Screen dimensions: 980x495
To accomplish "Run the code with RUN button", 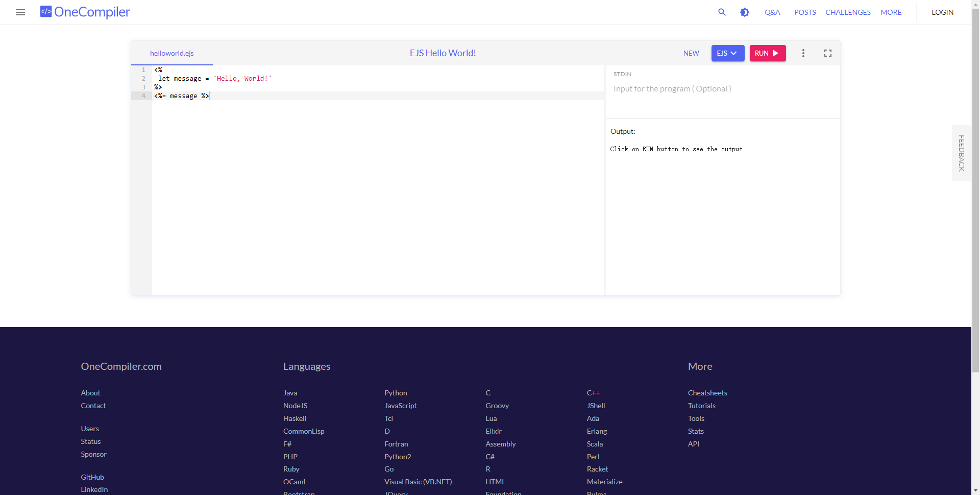I will coord(767,53).
